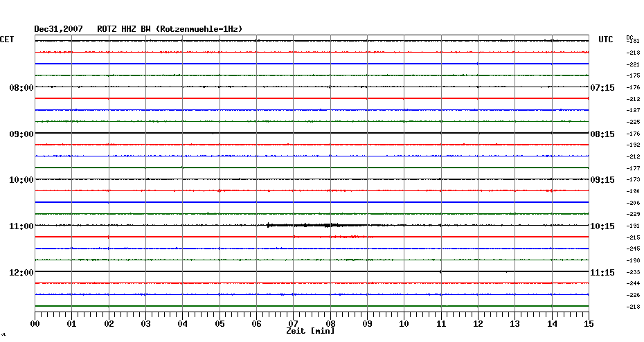644x342 pixels.
Task: Click the DC value -191
Action: (633, 226)
